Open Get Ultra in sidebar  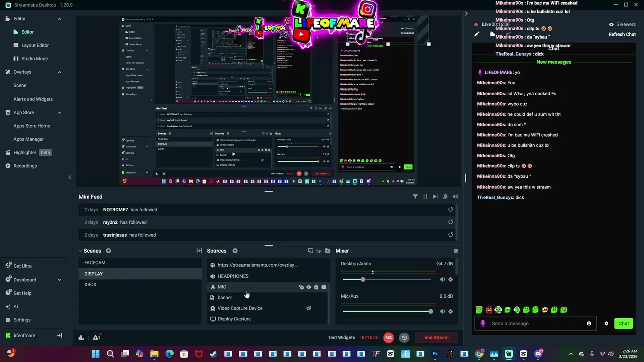pyautogui.click(x=22, y=266)
